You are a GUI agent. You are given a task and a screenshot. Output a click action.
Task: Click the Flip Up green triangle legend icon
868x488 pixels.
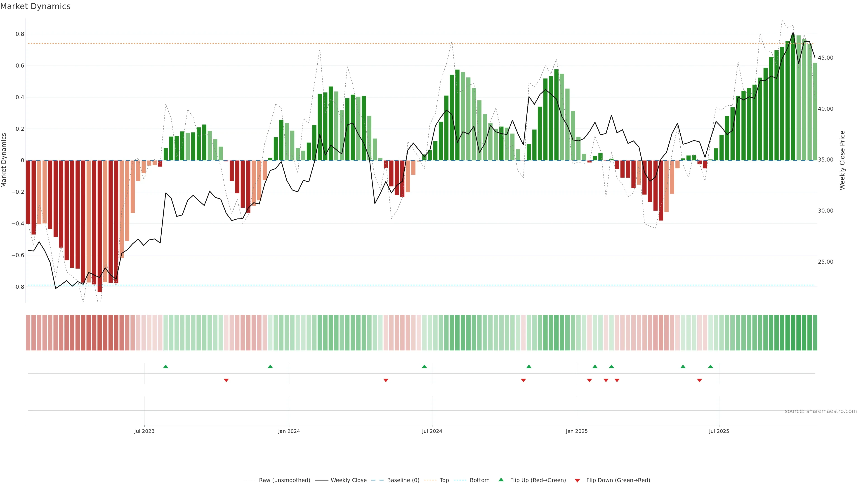tap(501, 480)
